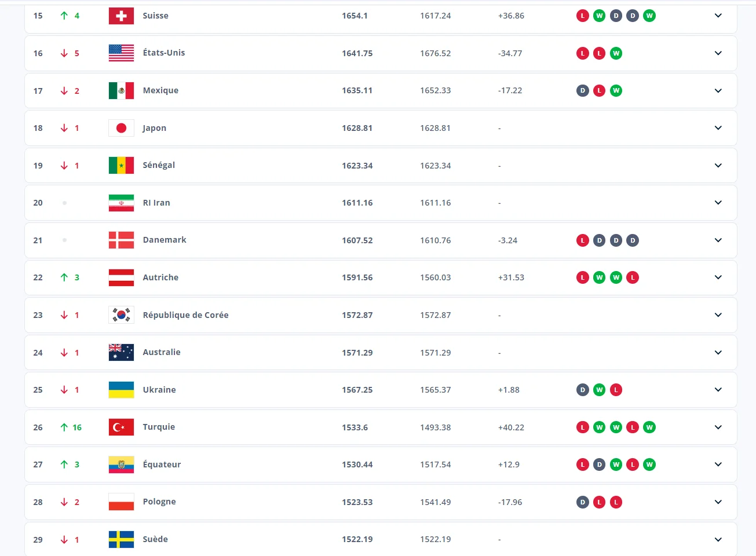Image resolution: width=756 pixels, height=556 pixels.
Task: Expand the Danemark row chevron
Action: point(718,240)
